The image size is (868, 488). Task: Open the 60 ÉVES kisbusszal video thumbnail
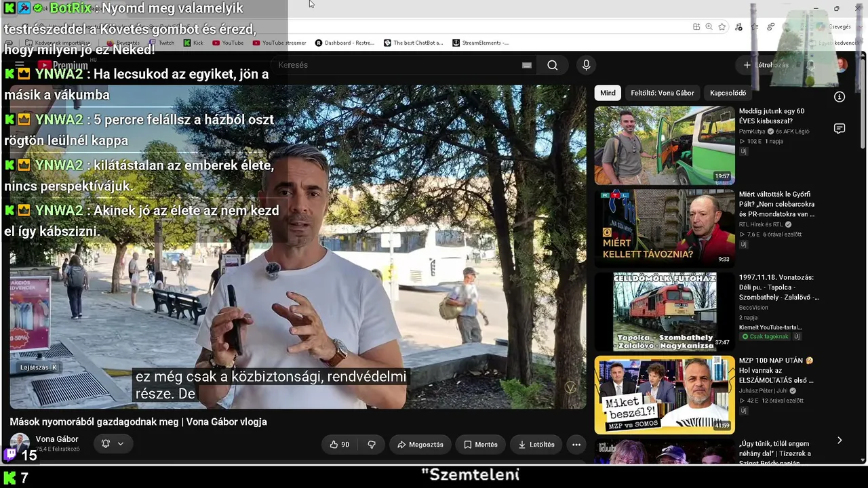tap(665, 145)
